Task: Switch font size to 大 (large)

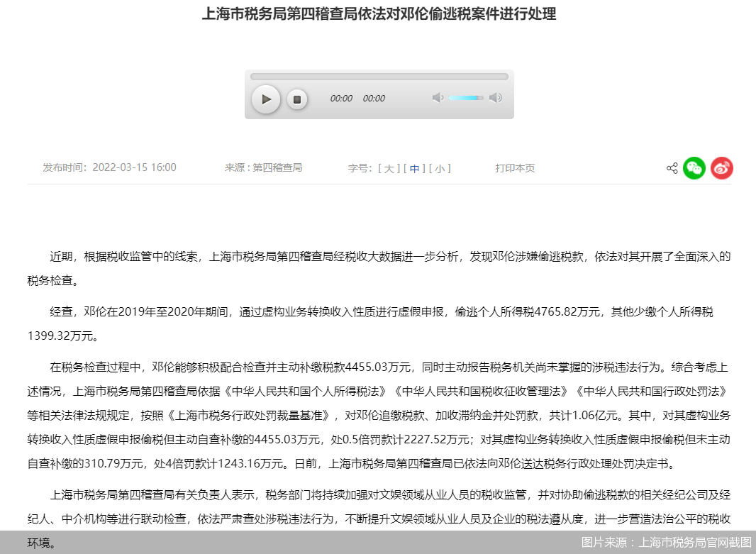Action: (x=389, y=168)
